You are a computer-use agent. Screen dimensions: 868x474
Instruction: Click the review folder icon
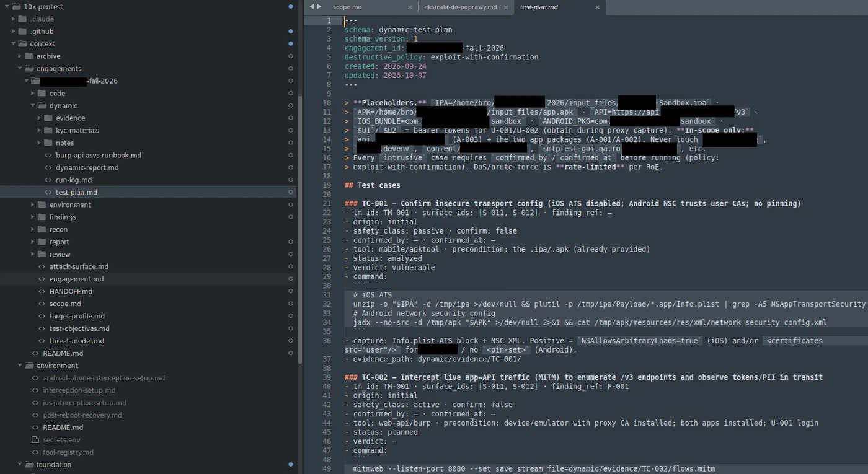point(42,255)
